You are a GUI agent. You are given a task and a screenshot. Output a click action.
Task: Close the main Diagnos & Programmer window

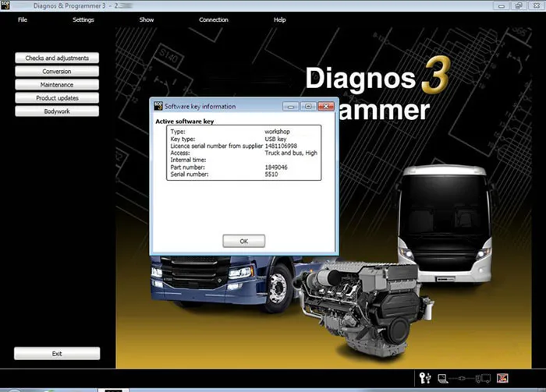pyautogui.click(x=537, y=5)
